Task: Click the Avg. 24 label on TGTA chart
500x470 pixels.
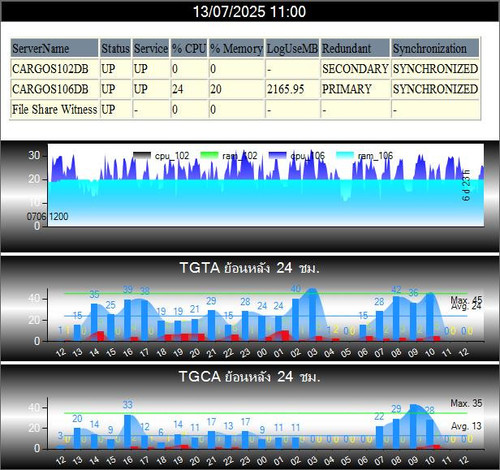Action: click(466, 306)
